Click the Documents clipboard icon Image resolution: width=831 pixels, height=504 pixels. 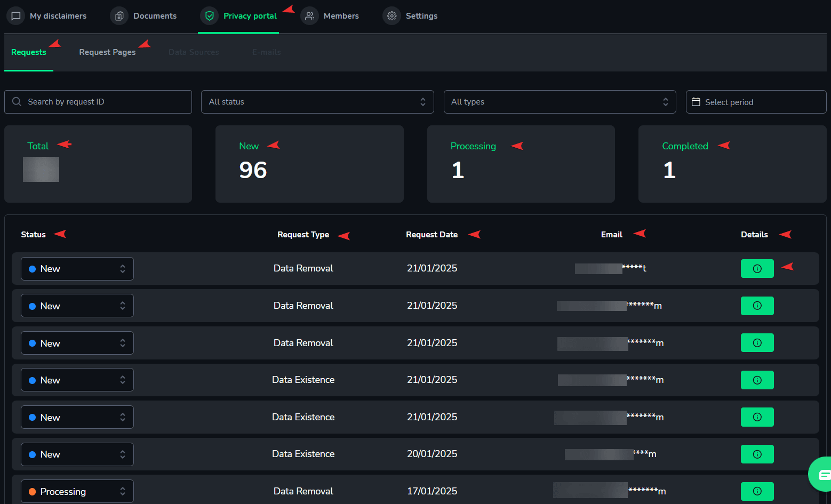coord(119,16)
